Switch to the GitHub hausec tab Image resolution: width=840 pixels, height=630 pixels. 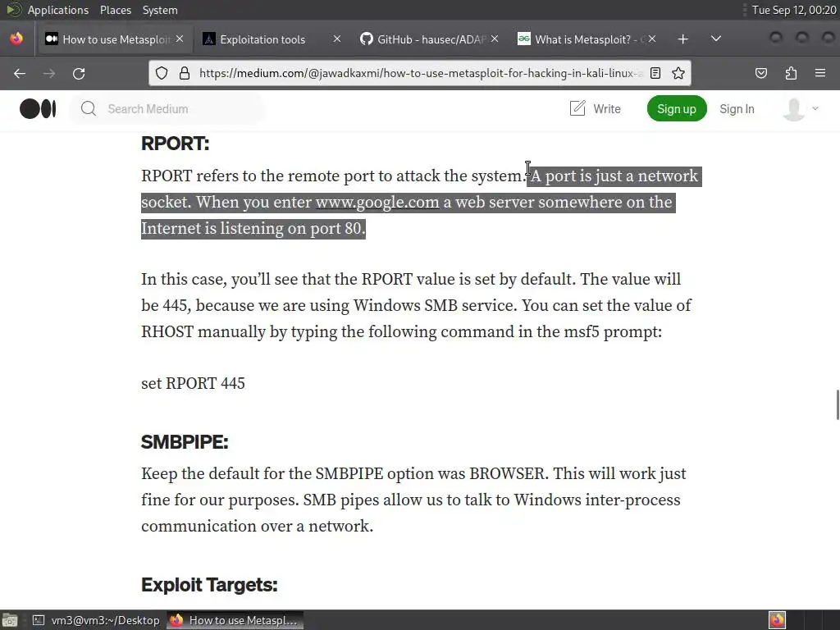tap(424, 39)
